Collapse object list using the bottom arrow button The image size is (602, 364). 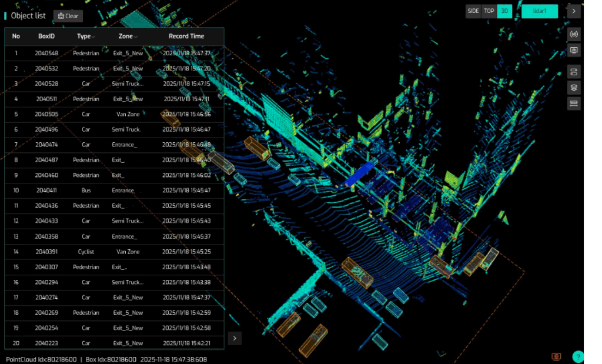[x=235, y=338]
